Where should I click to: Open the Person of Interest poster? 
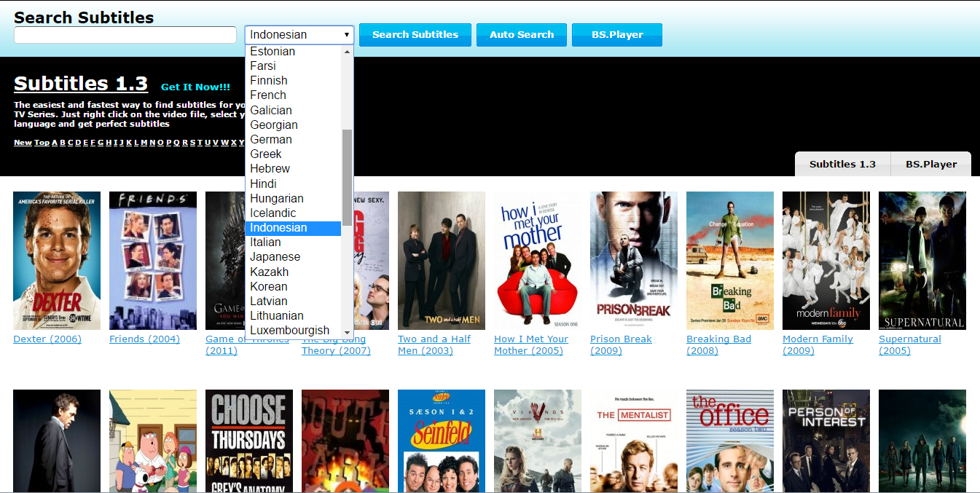point(826,441)
